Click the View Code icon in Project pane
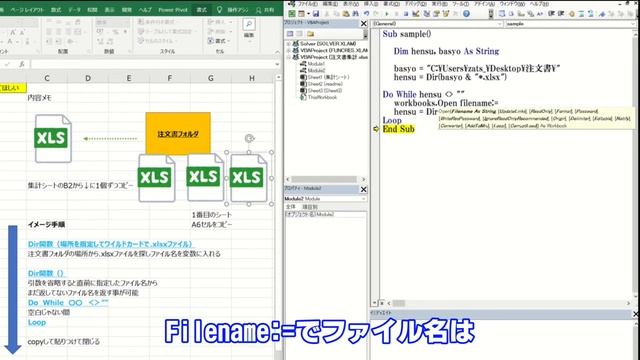This screenshot has height=360, width=640. click(290, 34)
